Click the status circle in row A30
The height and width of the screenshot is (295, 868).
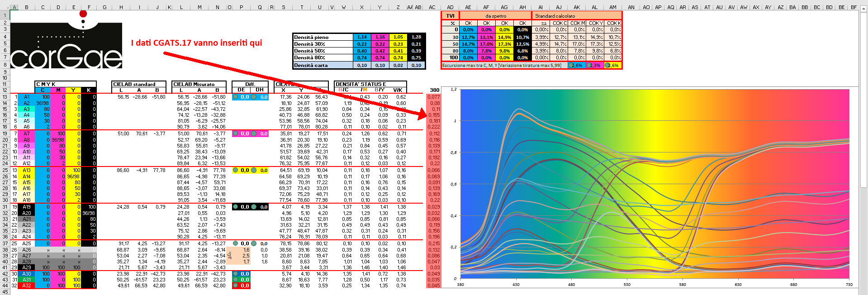236,274
